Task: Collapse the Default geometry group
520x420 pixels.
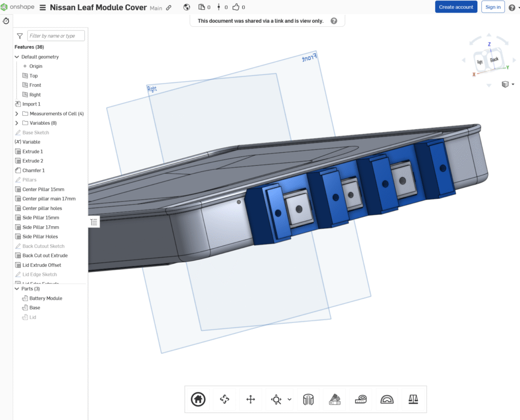Action: pyautogui.click(x=17, y=57)
